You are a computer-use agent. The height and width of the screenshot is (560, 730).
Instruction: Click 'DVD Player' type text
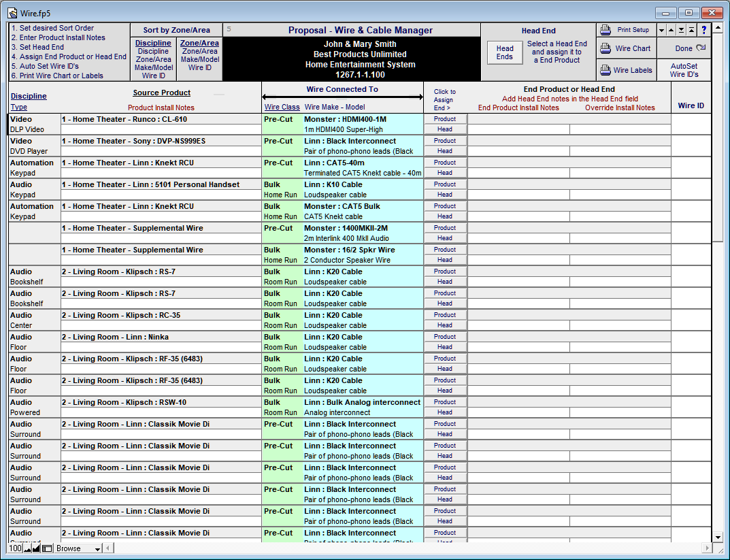pos(29,151)
